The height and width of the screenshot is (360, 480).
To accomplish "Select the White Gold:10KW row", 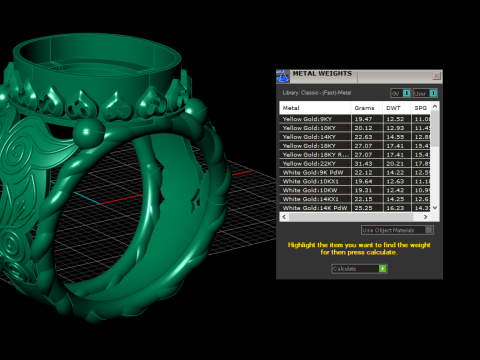I will 355,190.
